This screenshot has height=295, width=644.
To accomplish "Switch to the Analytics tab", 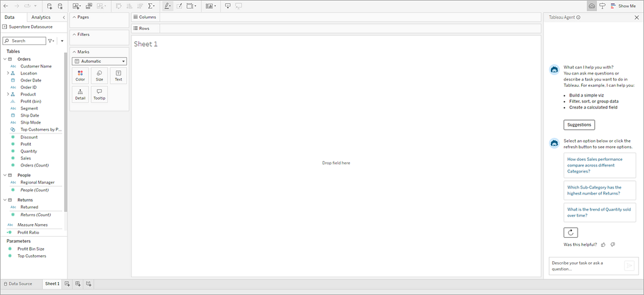I will 41,17.
